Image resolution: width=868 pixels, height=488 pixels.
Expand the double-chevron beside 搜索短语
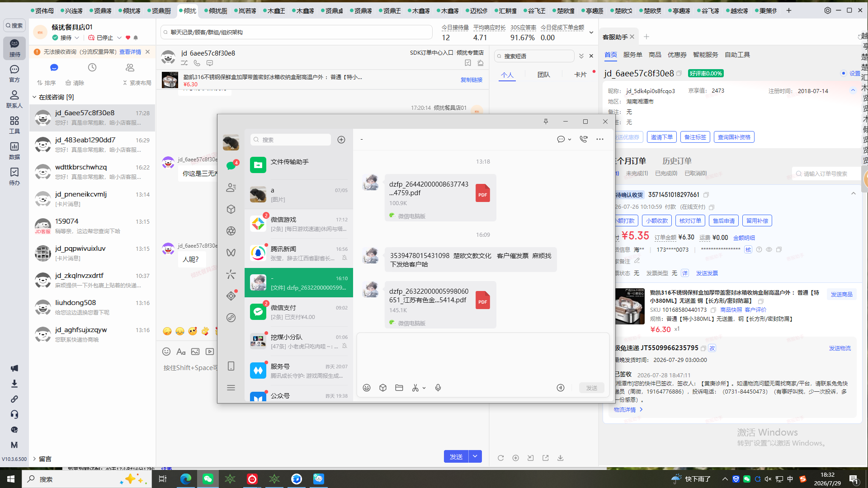pos(581,56)
